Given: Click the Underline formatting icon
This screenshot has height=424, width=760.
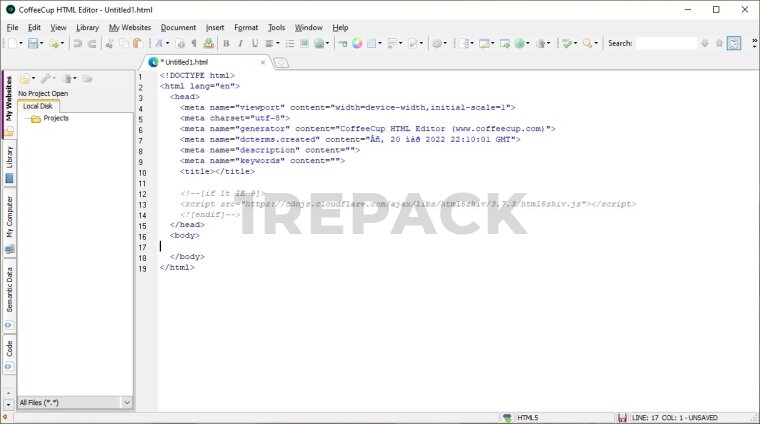Looking at the screenshot, I should [255, 44].
